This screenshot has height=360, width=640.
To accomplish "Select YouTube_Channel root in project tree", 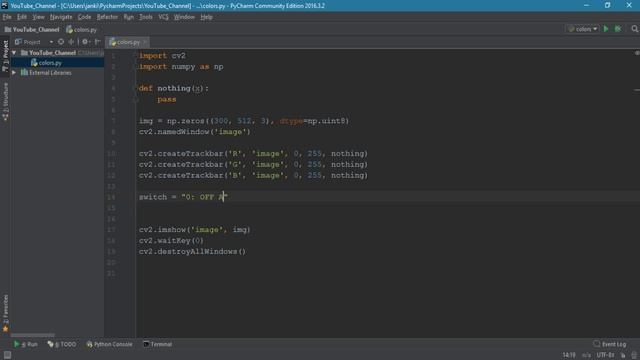I will (52, 53).
